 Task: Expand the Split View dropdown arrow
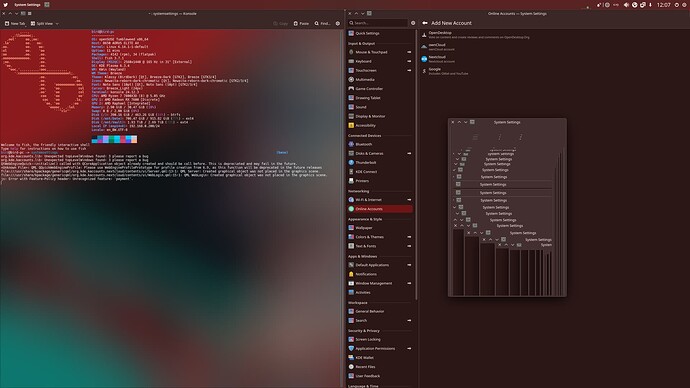tap(57, 24)
